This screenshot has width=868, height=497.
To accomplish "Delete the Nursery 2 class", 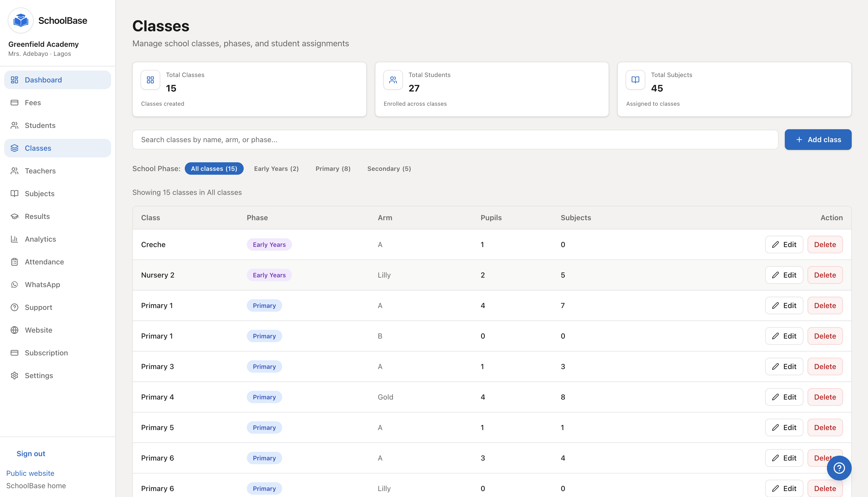I will [825, 275].
